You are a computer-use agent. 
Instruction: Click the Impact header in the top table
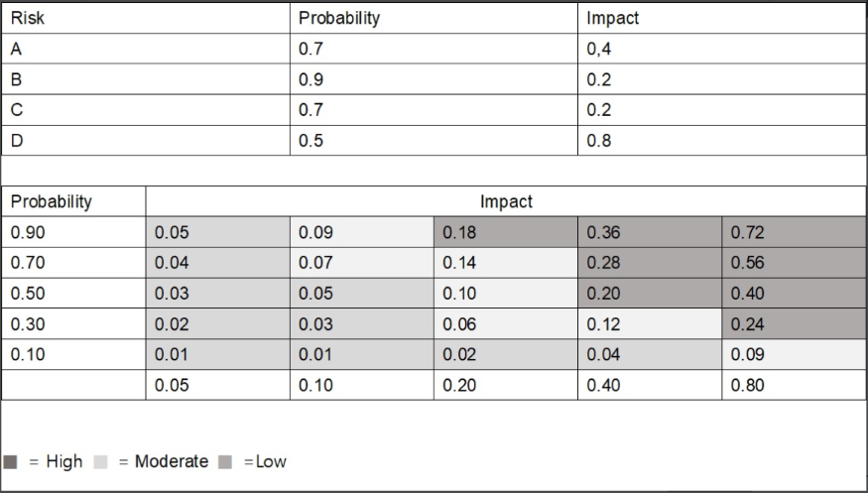coord(721,18)
